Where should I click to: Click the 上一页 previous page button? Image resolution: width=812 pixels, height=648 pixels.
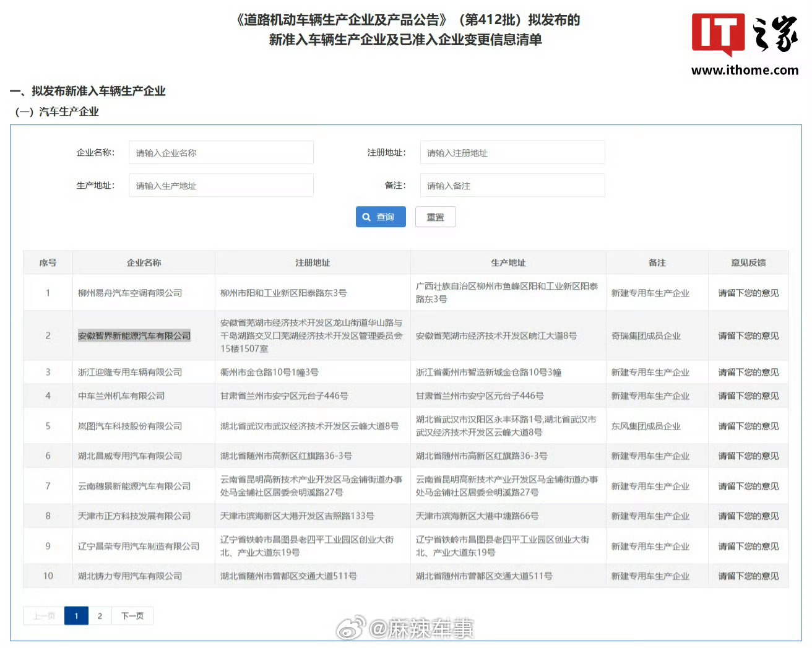coord(44,616)
